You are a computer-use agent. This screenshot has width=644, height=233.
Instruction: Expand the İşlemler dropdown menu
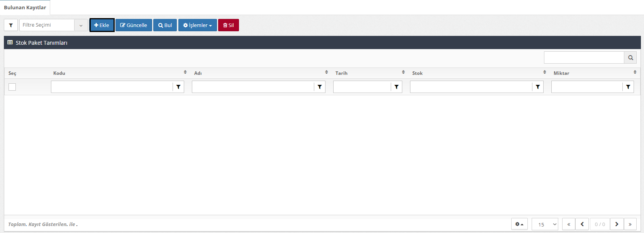[197, 25]
